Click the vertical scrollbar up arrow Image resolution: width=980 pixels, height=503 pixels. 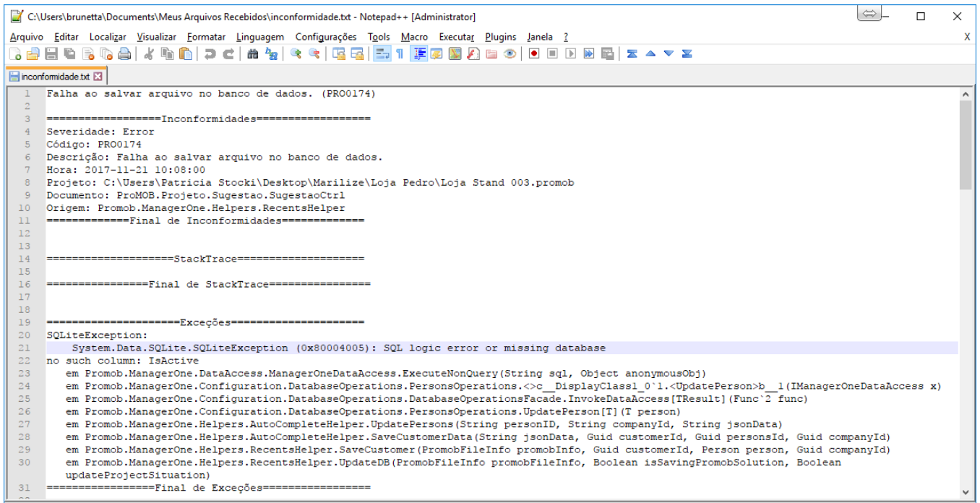pyautogui.click(x=966, y=94)
